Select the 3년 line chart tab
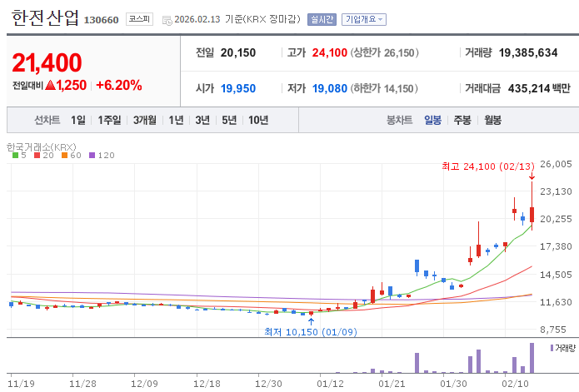 pyautogui.click(x=202, y=120)
